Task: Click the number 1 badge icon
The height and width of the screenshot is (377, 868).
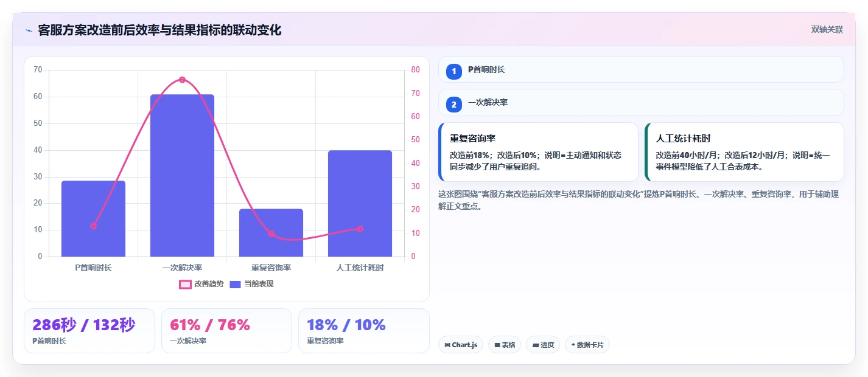Action: click(x=453, y=72)
